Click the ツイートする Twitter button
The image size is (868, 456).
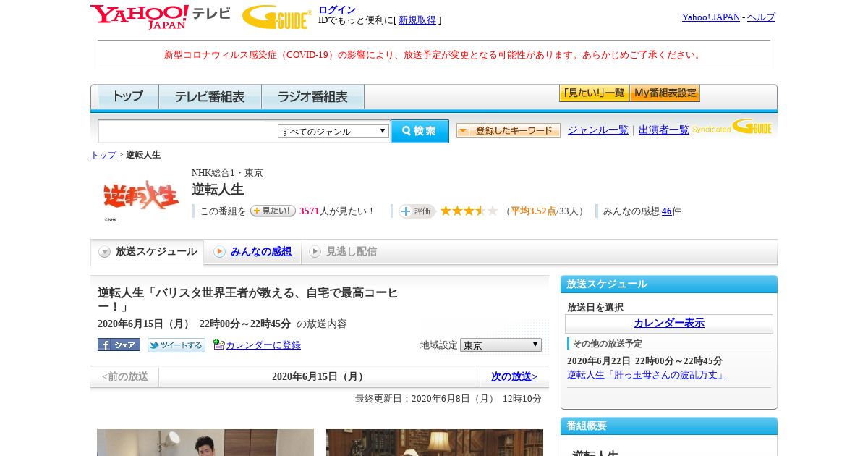click(x=176, y=345)
